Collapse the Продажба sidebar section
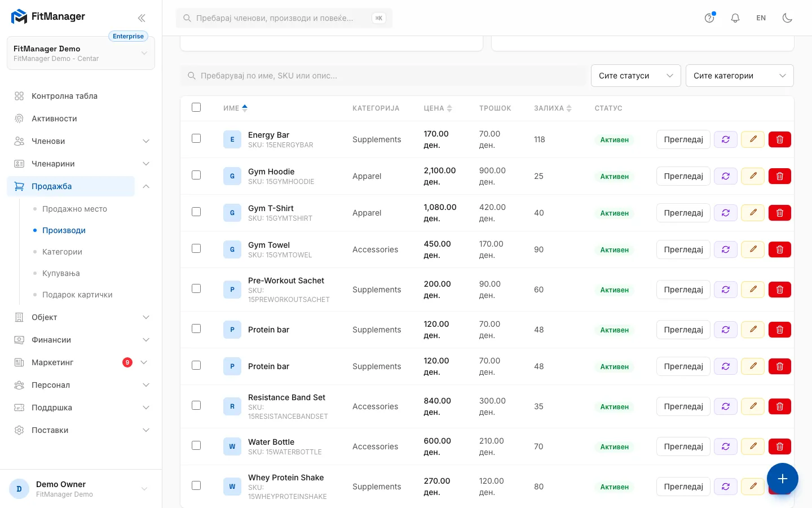The width and height of the screenshot is (812, 508). coord(146,186)
